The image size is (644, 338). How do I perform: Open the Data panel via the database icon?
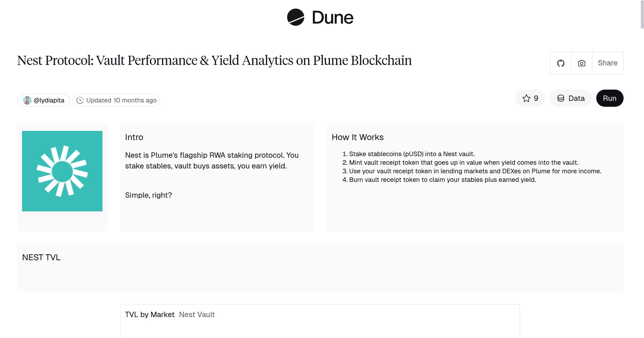click(561, 98)
